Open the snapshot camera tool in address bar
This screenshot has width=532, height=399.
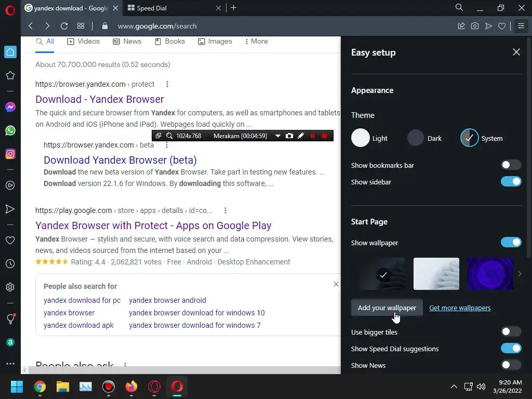[475, 26]
